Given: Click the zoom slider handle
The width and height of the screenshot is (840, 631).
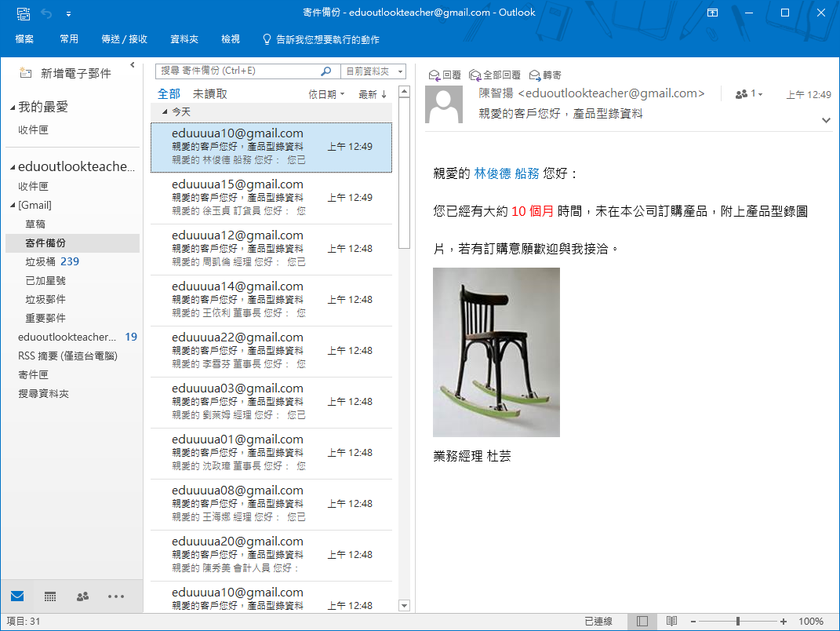Looking at the screenshot, I should (x=737, y=621).
